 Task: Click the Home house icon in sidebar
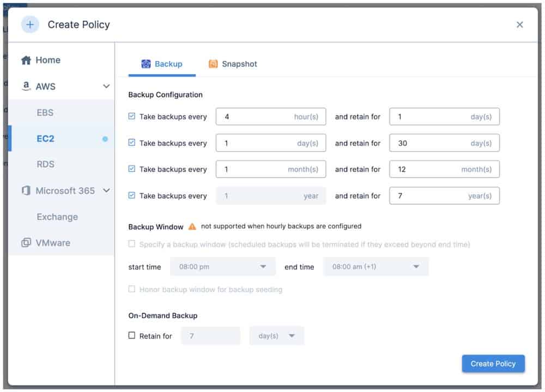point(26,60)
